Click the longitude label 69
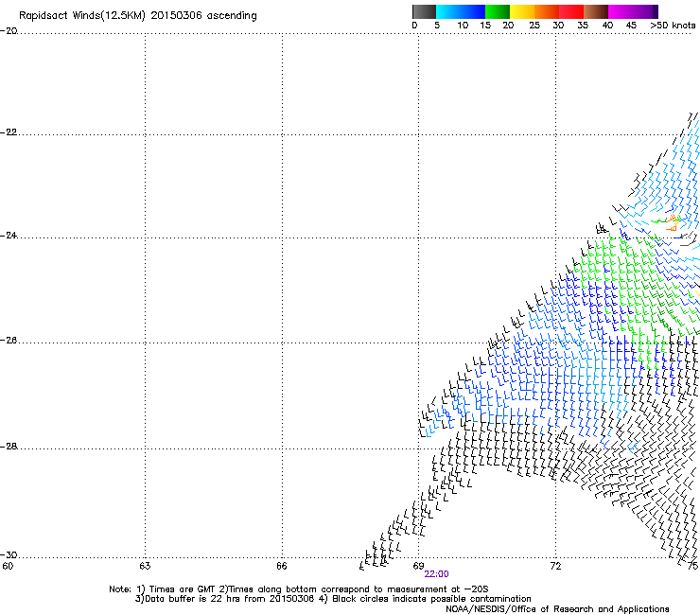This screenshot has height=615, width=700. (418, 567)
